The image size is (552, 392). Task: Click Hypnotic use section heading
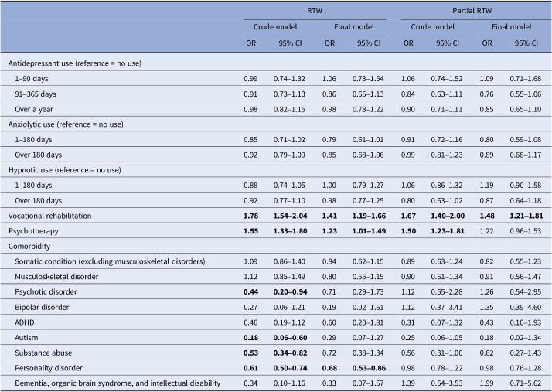tap(64, 170)
